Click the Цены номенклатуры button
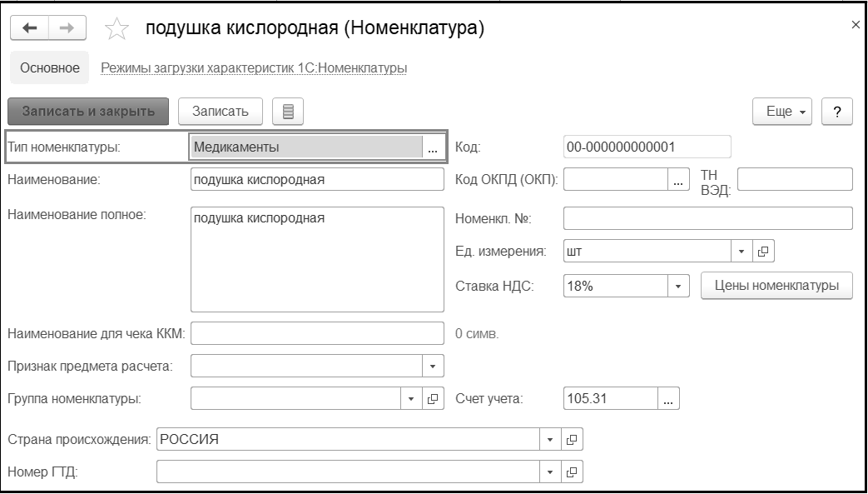Screen dimensions: 868x494 click(778, 286)
